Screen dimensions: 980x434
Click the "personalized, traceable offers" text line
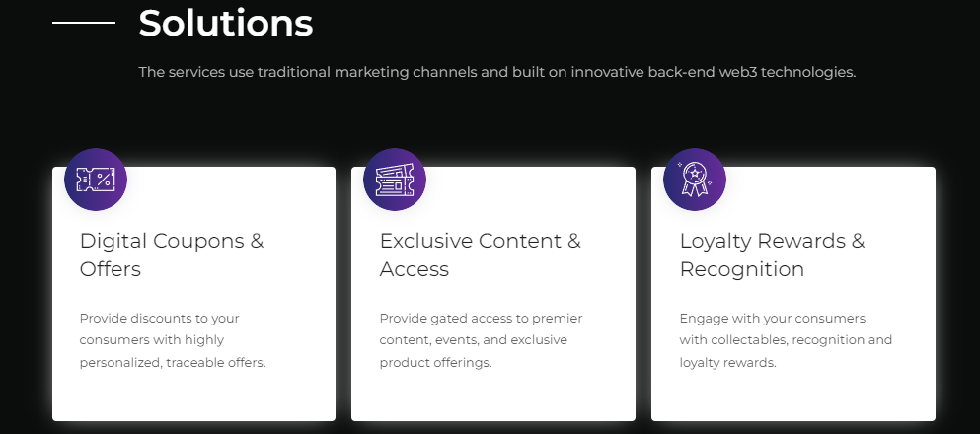tap(173, 363)
